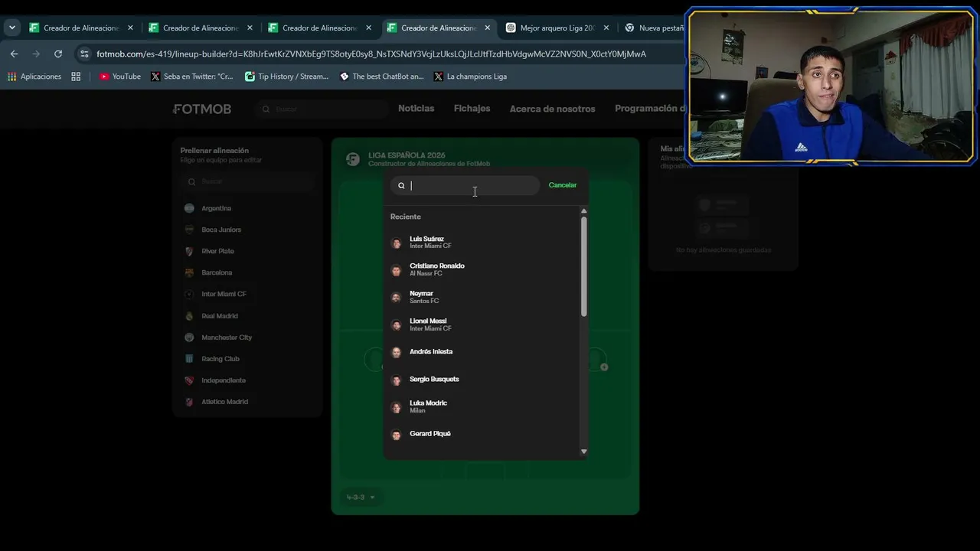Open The best ChatBot bookmark

381,77
